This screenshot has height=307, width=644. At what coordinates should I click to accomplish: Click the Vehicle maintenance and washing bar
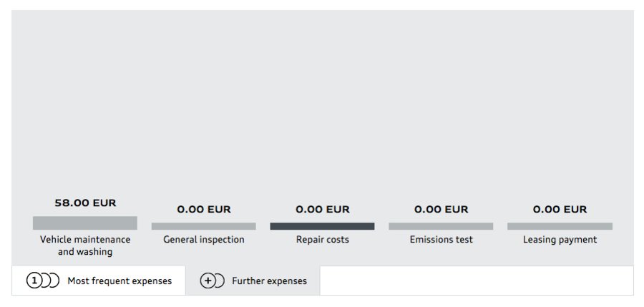[x=85, y=223]
